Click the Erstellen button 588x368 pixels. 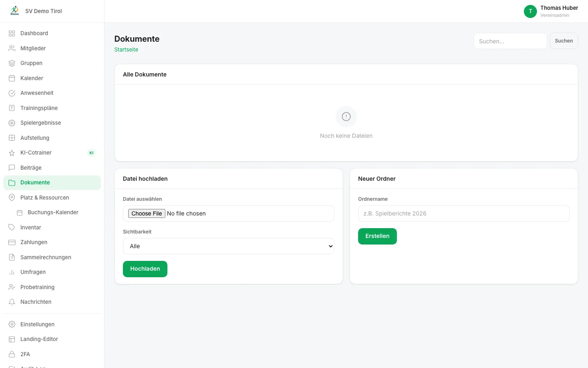(x=377, y=236)
